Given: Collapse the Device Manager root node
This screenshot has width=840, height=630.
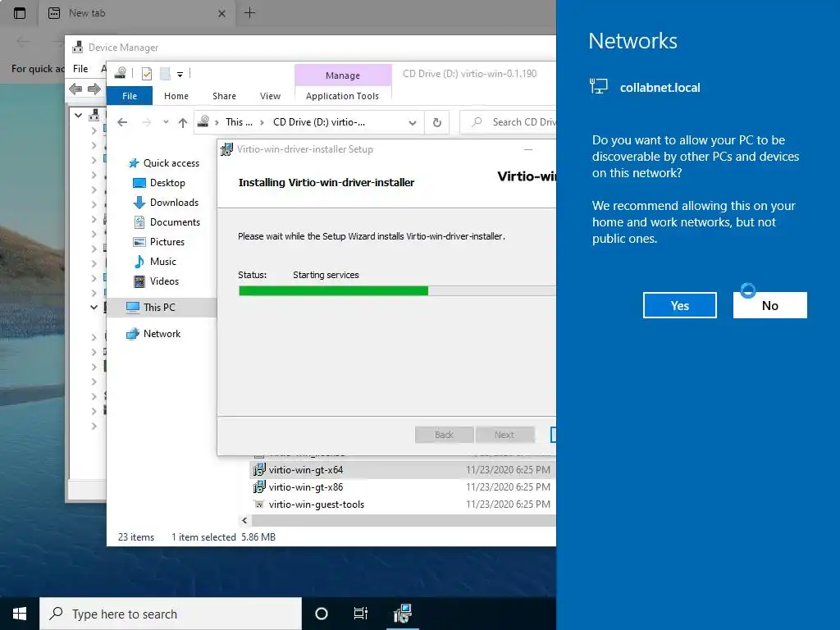Looking at the screenshot, I should [78, 115].
